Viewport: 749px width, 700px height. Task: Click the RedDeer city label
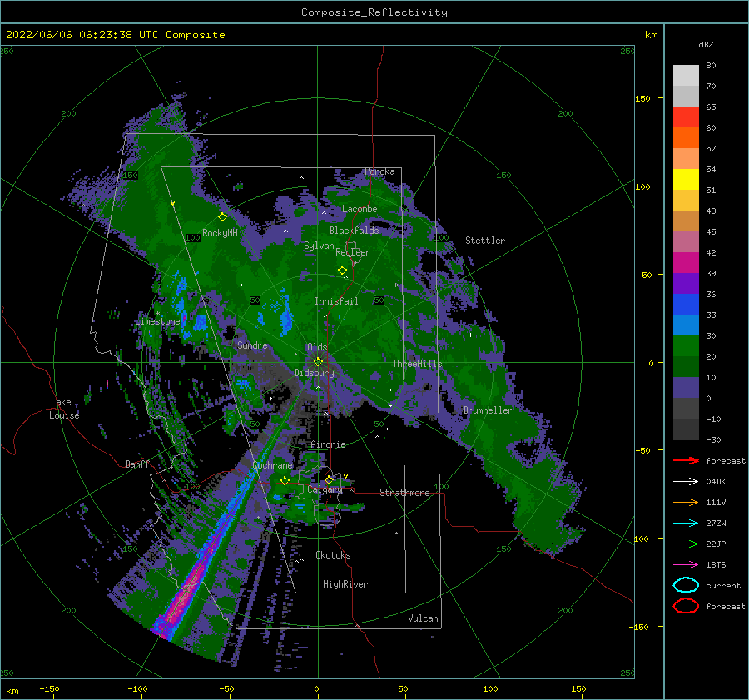tap(353, 252)
